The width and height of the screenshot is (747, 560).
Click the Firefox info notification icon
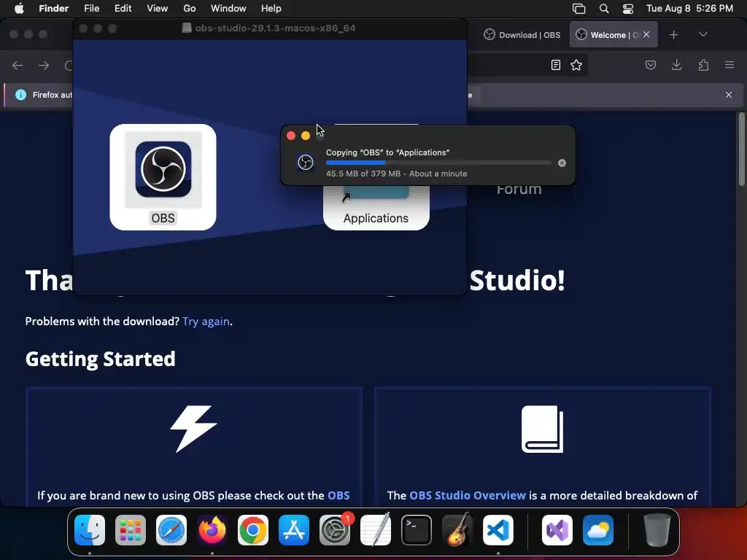coord(21,95)
